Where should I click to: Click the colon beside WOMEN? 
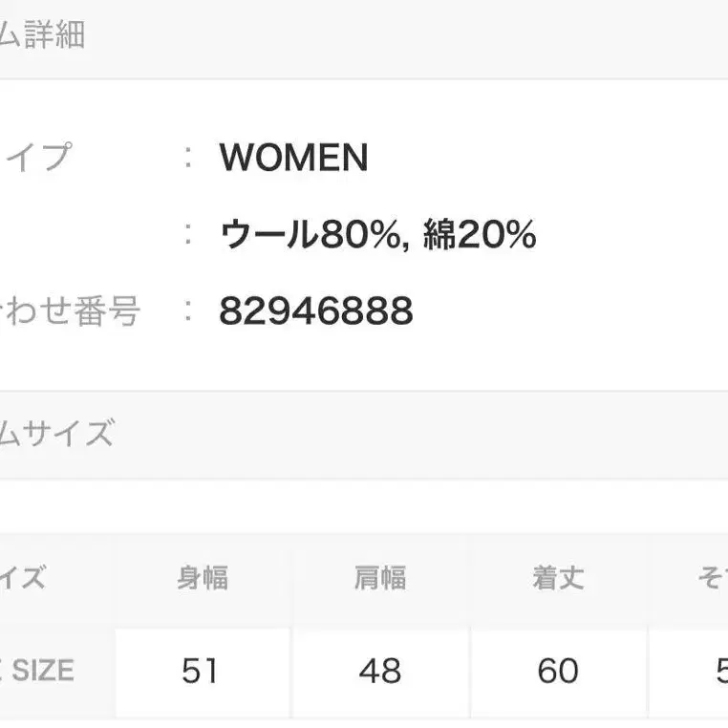coord(189,158)
